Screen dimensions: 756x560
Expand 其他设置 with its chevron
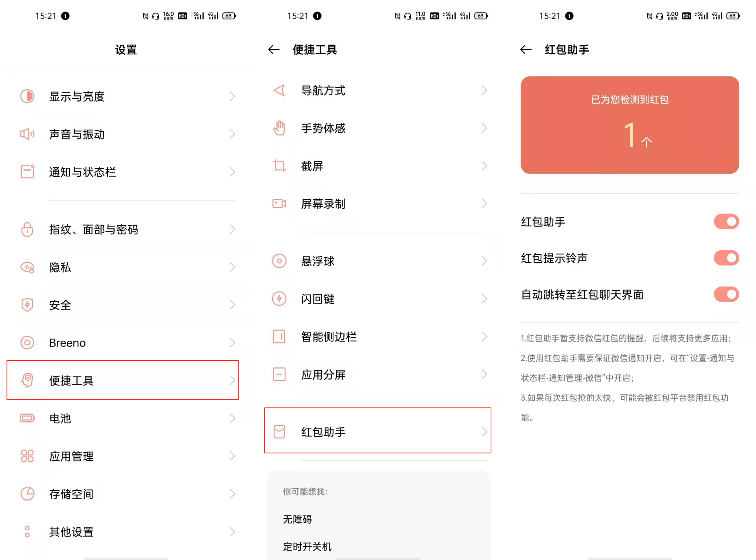[x=232, y=532]
